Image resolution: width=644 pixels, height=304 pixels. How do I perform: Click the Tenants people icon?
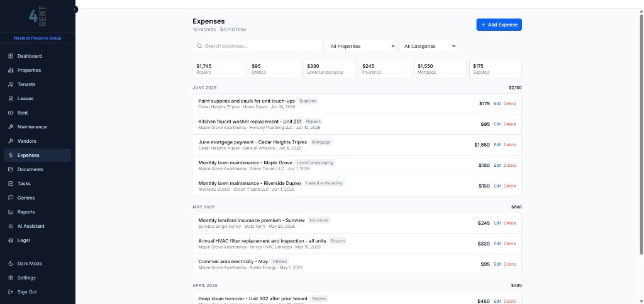point(11,84)
